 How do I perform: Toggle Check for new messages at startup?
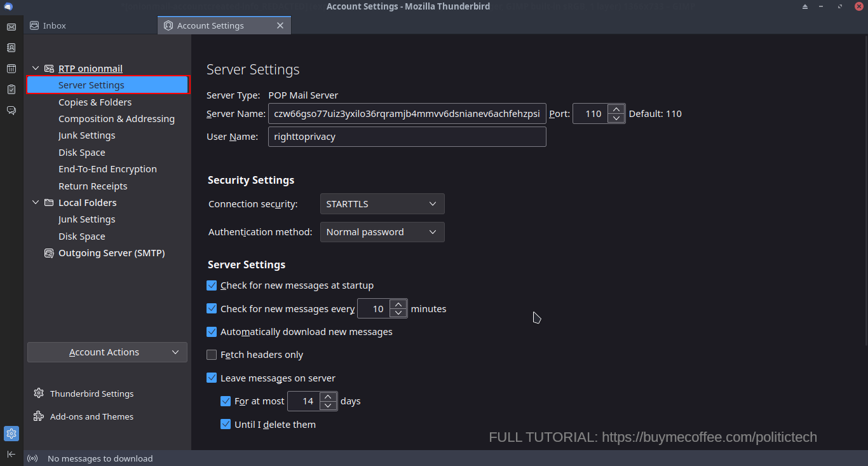coord(212,285)
